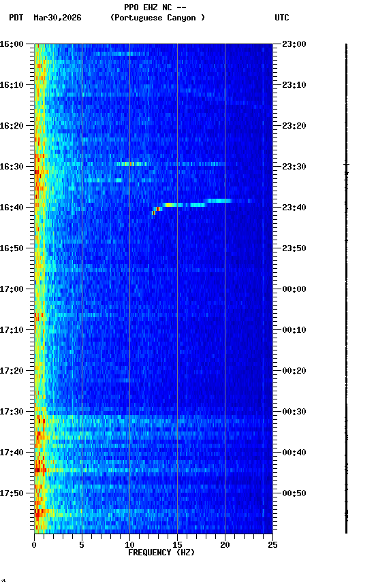376x588 pixels.
Task: Click the '17:40' PDT time label
Action: (x=12, y=453)
